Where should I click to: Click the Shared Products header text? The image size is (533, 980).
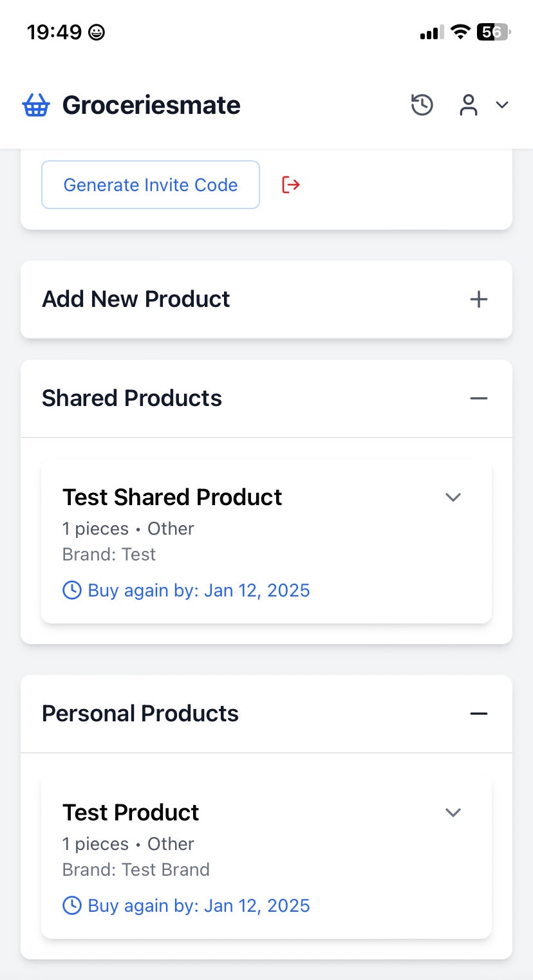132,398
